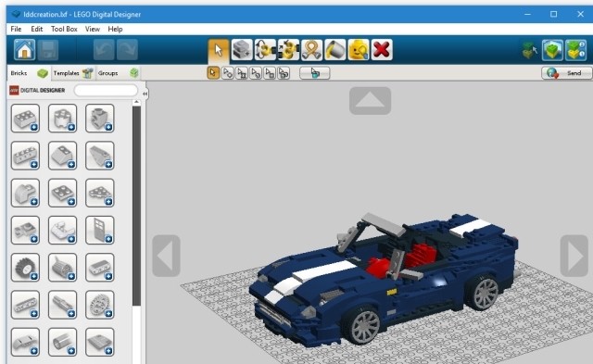593x364 pixels.
Task: Expand the hollow special brick category
Action: [x=62, y=119]
